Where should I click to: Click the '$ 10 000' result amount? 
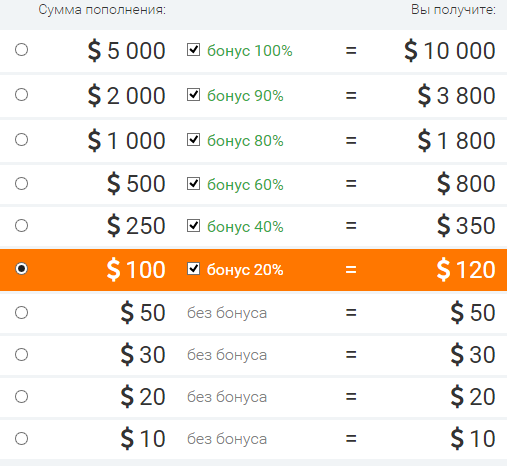450,51
